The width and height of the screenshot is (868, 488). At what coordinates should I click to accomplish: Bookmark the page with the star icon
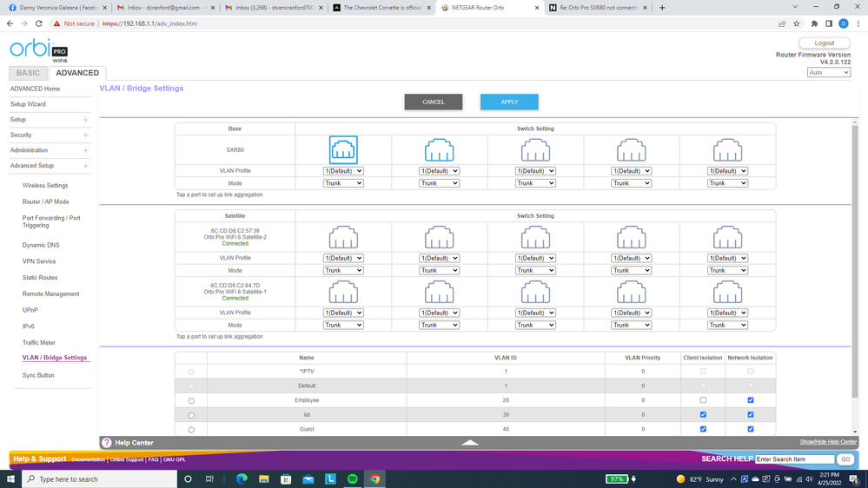click(x=797, y=23)
